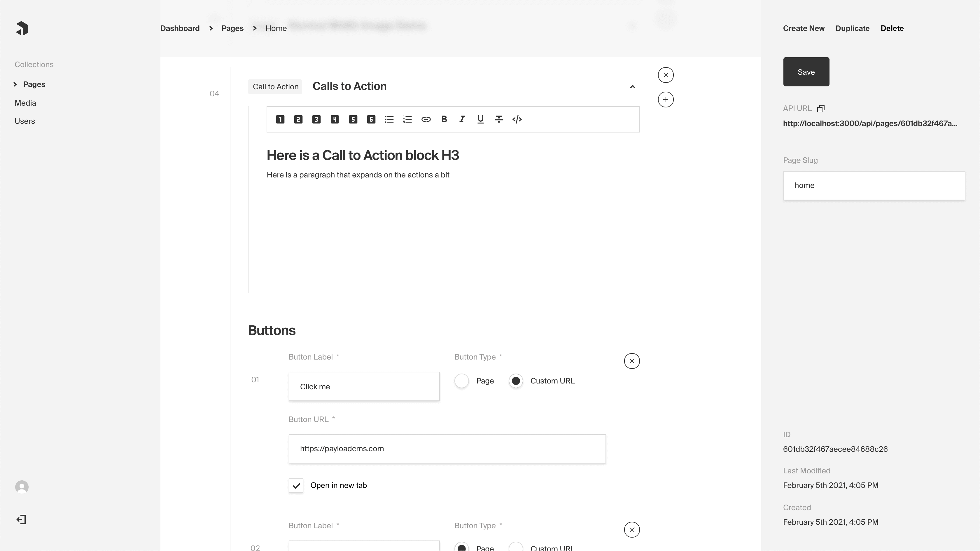Open Media collection in sidebar
This screenshot has width=980, height=551.
tap(25, 103)
